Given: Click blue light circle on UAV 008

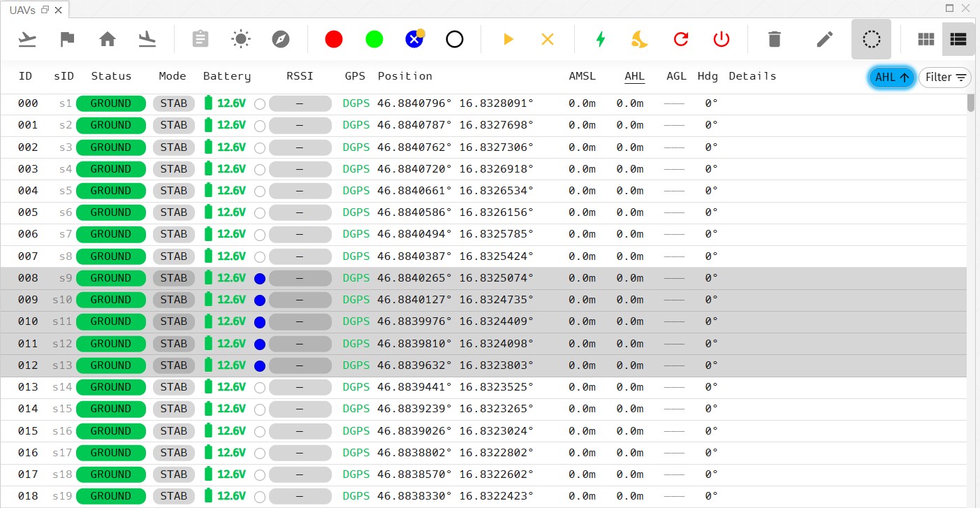Looking at the screenshot, I should click(260, 279).
